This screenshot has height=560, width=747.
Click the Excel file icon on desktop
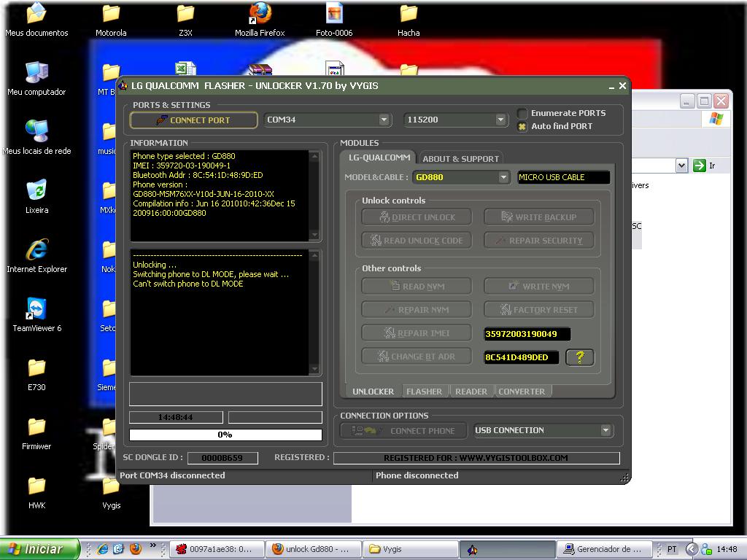click(x=185, y=69)
